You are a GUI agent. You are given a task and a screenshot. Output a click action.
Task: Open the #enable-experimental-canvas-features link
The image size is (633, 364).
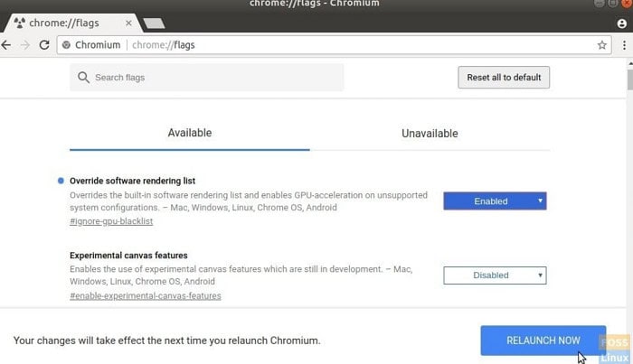click(146, 296)
